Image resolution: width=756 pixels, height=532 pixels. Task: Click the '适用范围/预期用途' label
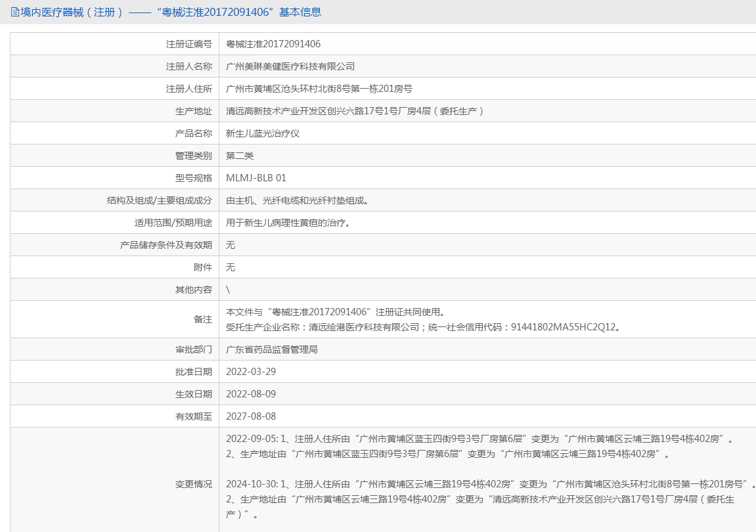173,223
